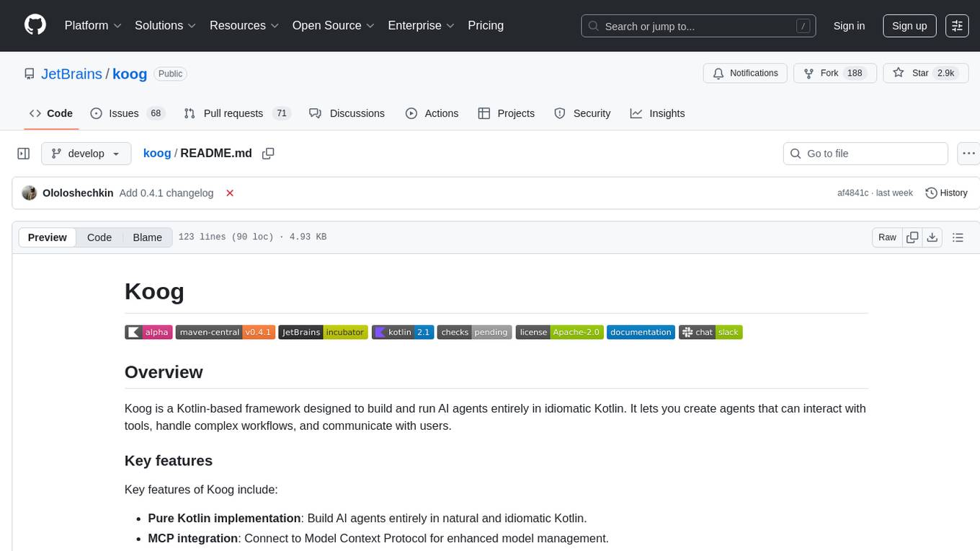This screenshot has width=980, height=551.
Task: Focus the Search or jump to field
Action: point(698,26)
